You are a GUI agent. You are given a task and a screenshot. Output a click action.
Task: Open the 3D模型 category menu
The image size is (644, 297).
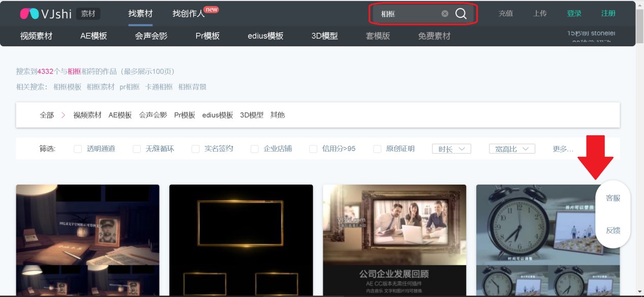(324, 36)
